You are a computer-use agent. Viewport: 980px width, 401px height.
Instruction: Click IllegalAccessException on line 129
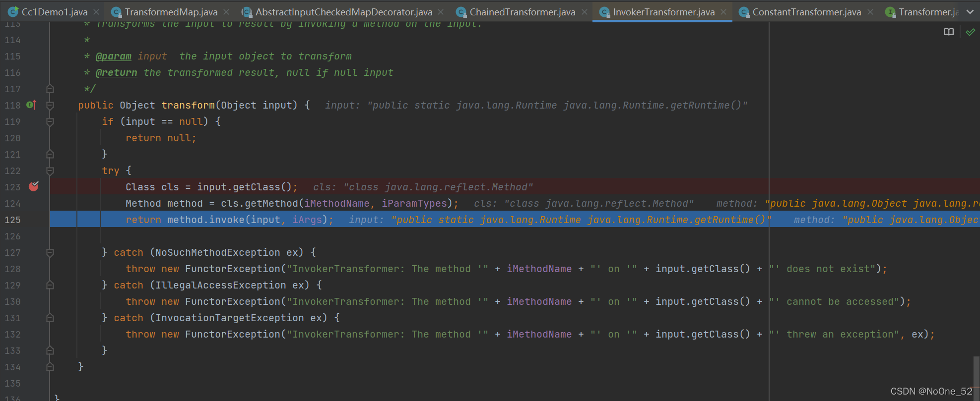point(221,285)
